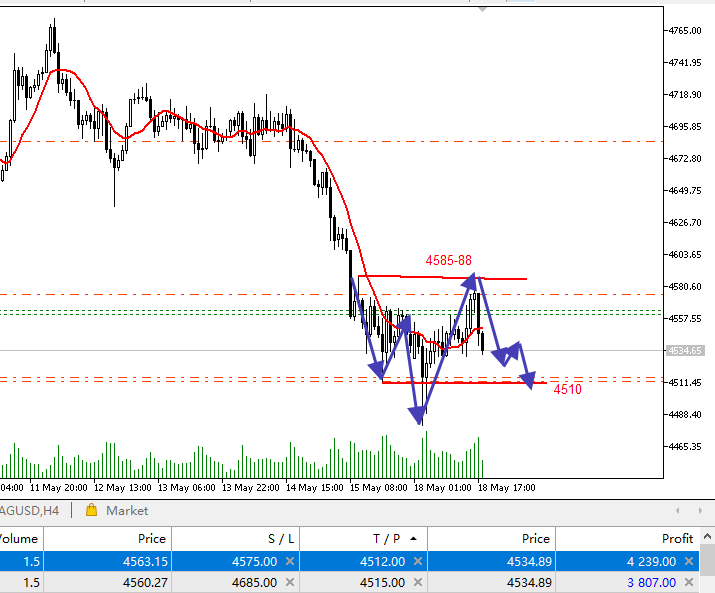Select the red 4510 support line

[x=464, y=383]
